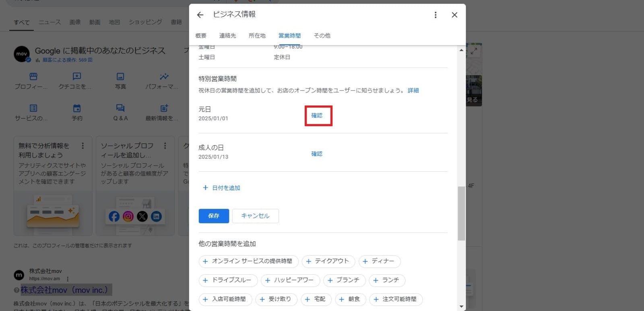The image size is (644, 311).
Task: Open the 詳細 link for special hours
Action: pos(413,91)
